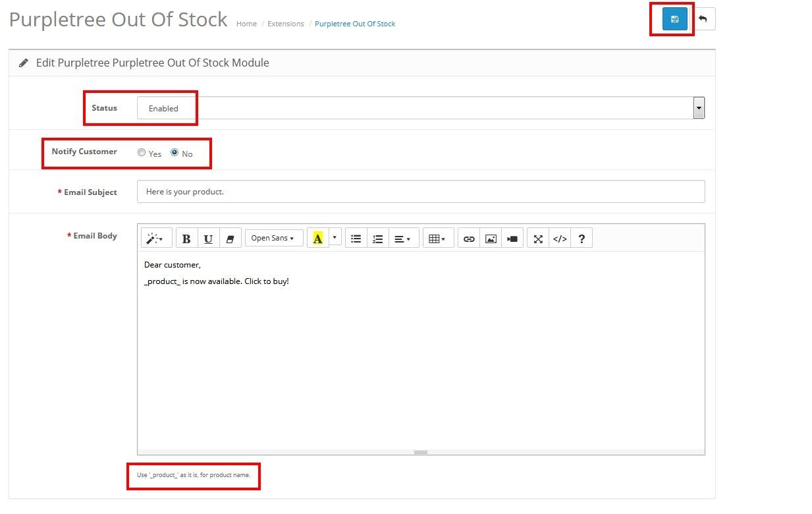Insert a picture into the email body
Viewport: 812px width, 514px height.
pyautogui.click(x=491, y=239)
